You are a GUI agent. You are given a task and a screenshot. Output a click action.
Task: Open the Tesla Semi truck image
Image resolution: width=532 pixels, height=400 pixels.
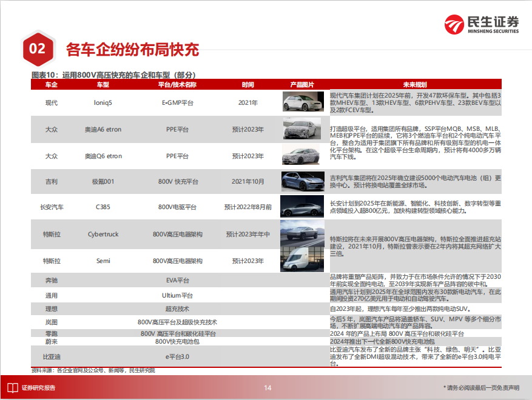(x=302, y=259)
